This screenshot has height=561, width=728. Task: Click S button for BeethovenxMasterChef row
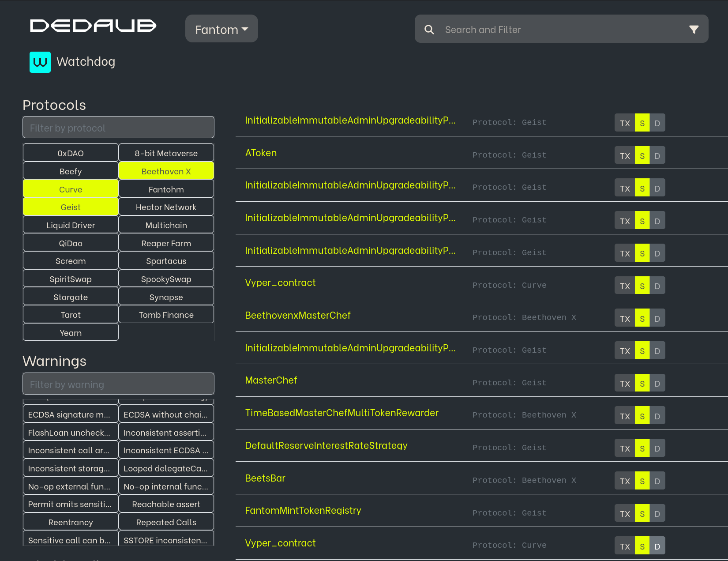(x=642, y=318)
